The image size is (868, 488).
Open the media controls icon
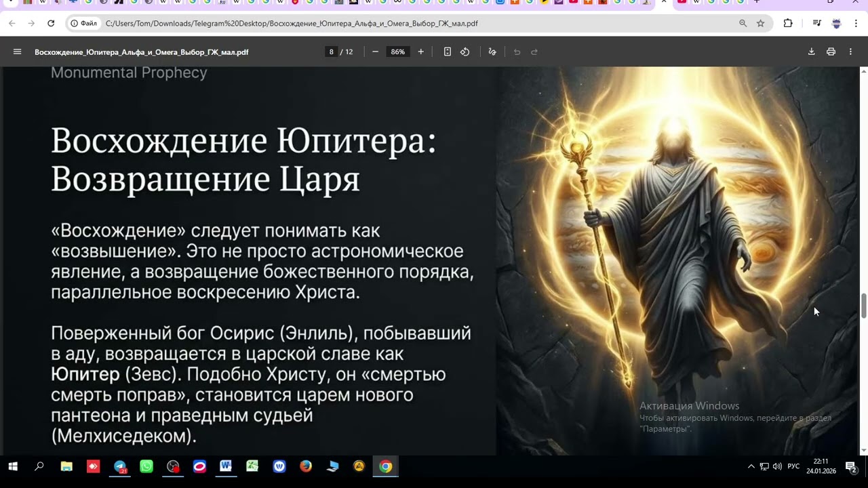816,23
